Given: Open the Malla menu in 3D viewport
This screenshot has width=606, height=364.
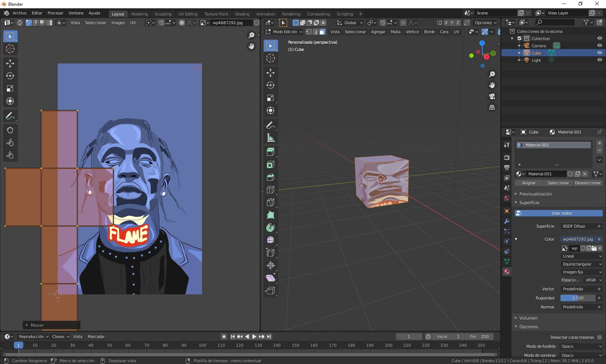Looking at the screenshot, I should [x=395, y=32].
